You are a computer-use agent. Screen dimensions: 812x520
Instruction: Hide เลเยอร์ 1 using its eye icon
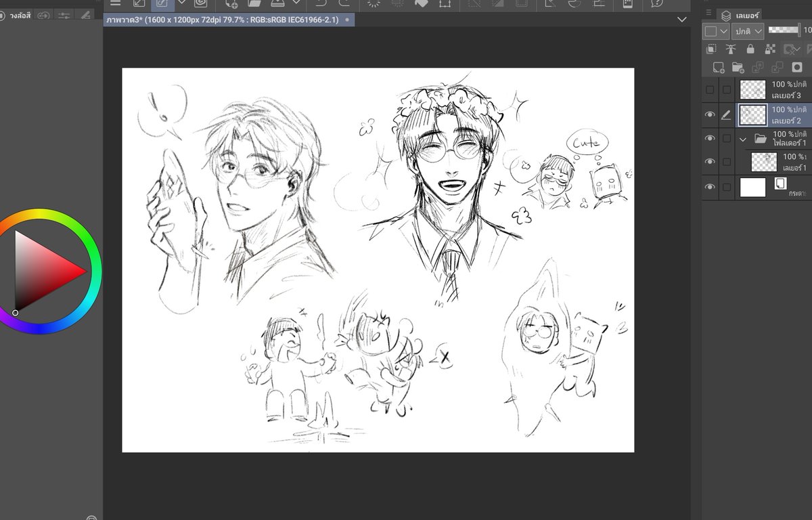point(710,162)
